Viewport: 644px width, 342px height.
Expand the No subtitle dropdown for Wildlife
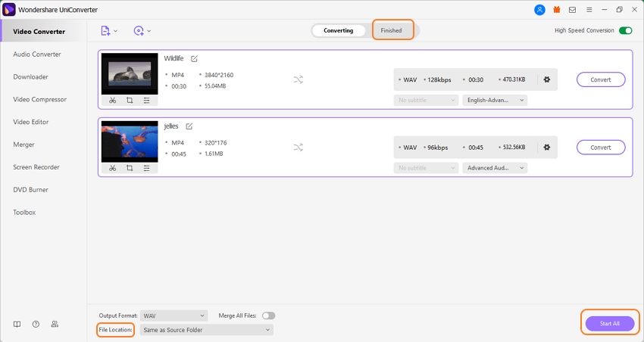click(x=427, y=100)
